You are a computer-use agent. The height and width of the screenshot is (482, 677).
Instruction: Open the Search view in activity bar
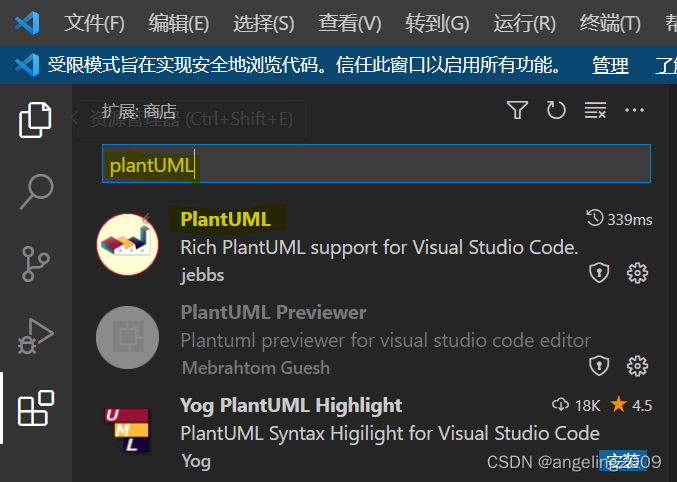tap(36, 191)
